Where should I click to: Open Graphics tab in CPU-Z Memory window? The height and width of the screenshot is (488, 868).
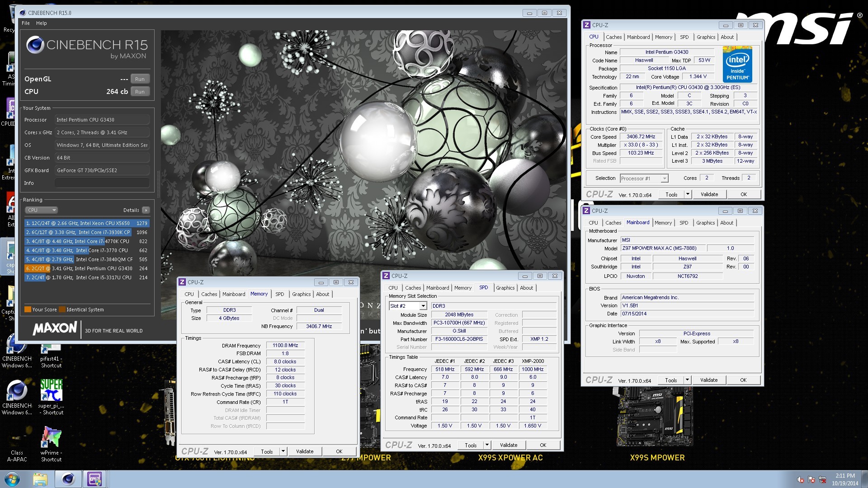301,294
